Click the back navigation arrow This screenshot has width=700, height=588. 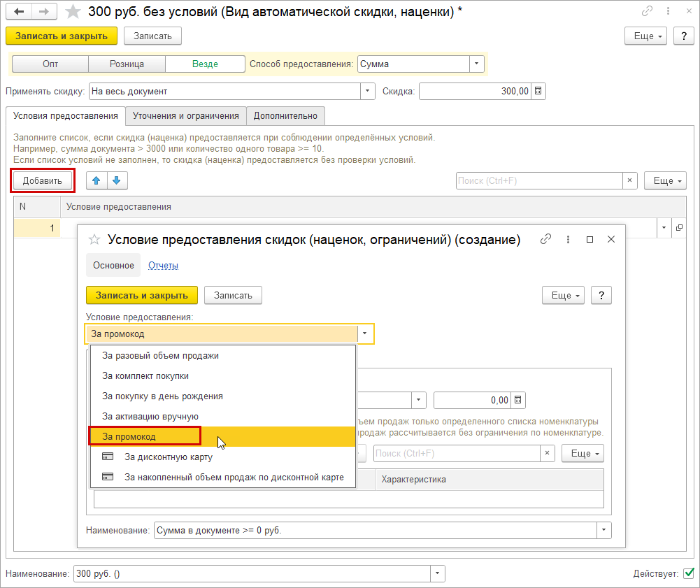point(20,12)
